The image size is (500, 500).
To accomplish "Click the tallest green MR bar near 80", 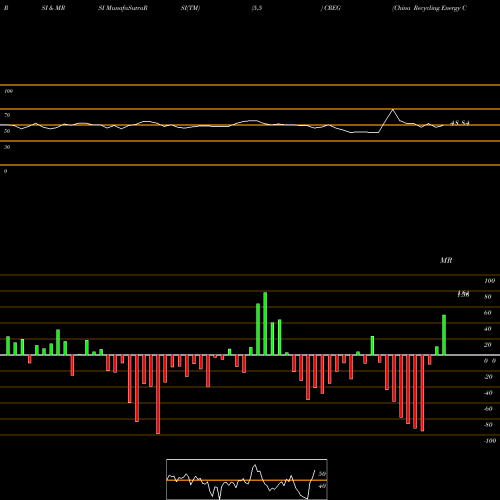I will coord(265,323).
